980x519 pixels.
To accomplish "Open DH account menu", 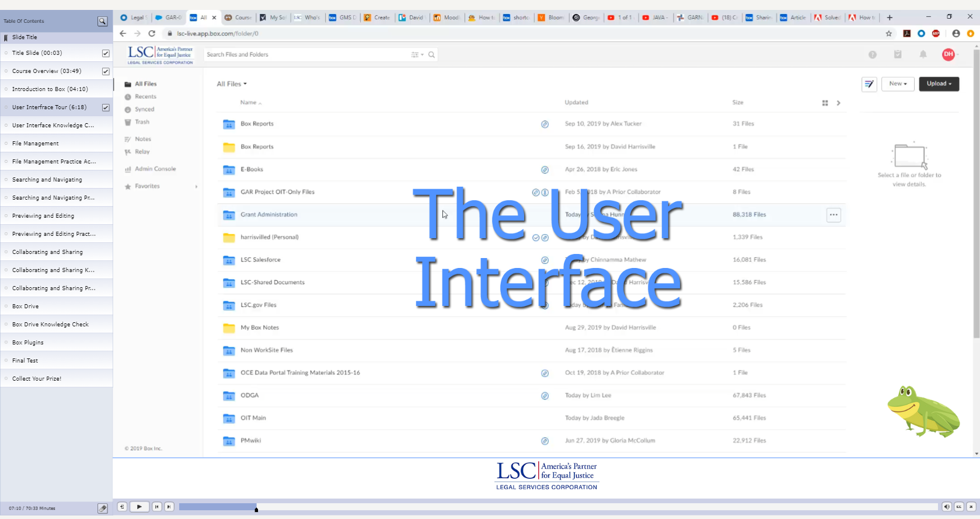I will click(x=948, y=55).
